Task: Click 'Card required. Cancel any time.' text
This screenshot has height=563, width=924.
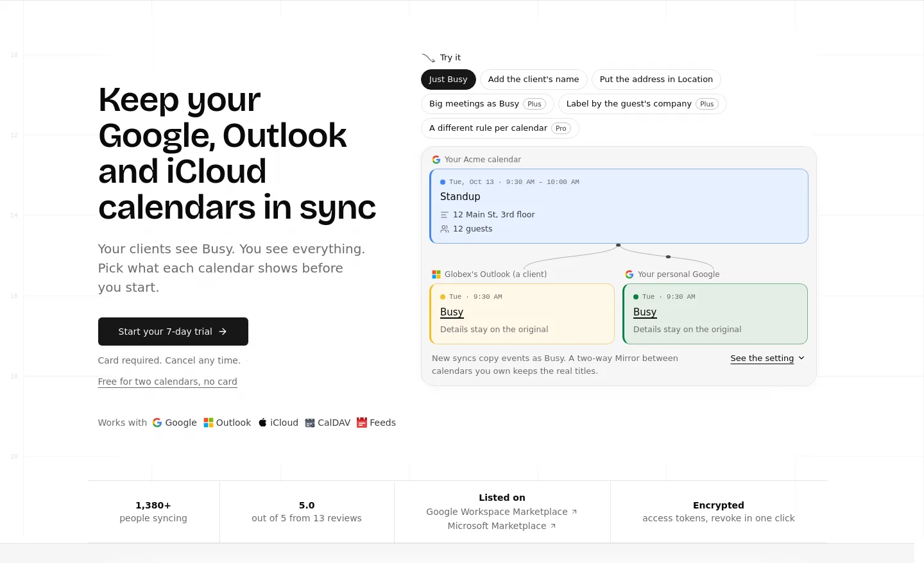Action: tap(169, 360)
